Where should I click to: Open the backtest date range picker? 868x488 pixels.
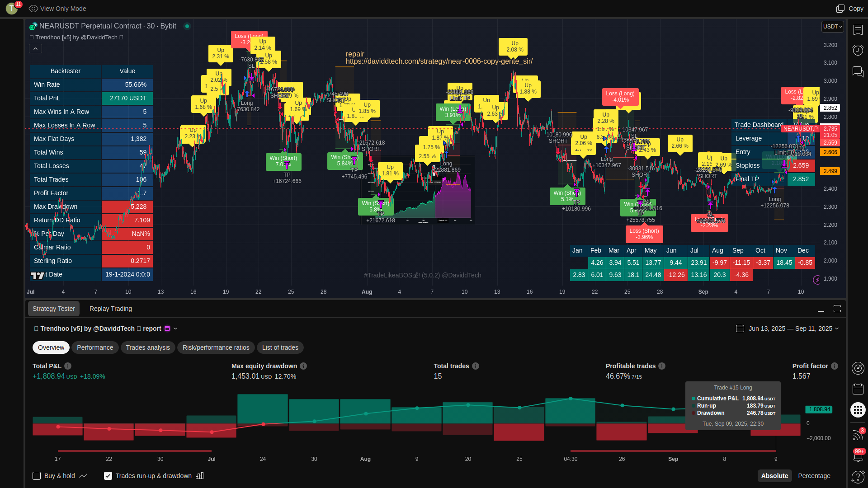(x=788, y=328)
